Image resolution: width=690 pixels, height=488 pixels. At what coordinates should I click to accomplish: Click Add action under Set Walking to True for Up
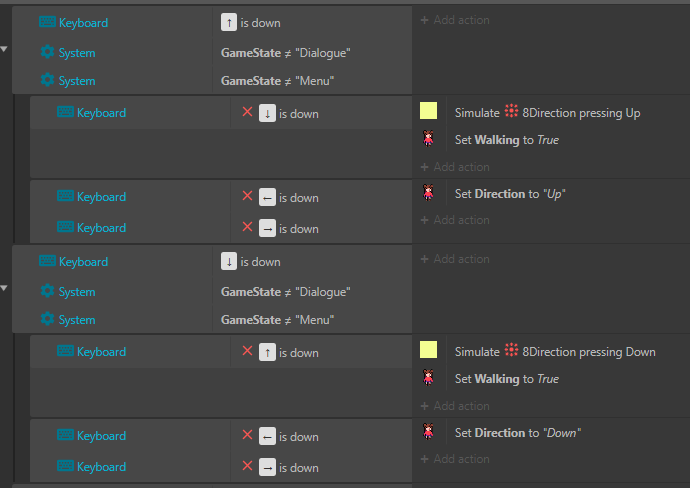(455, 167)
